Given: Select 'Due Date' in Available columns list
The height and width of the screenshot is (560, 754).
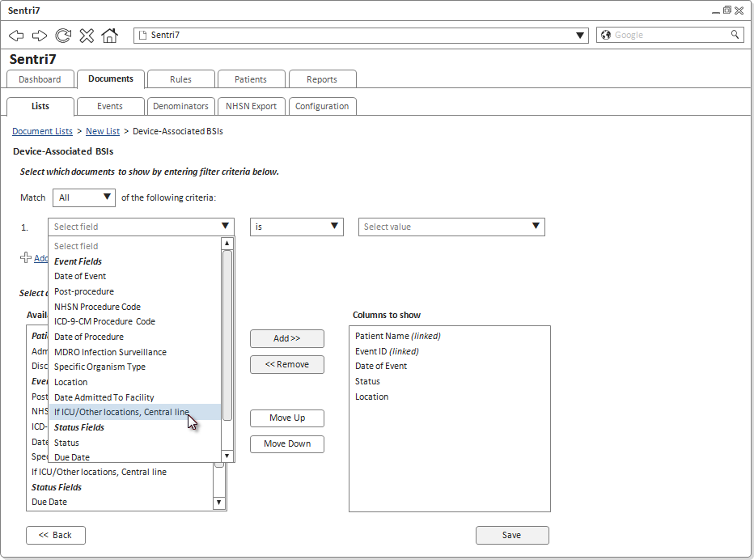Looking at the screenshot, I should (49, 502).
